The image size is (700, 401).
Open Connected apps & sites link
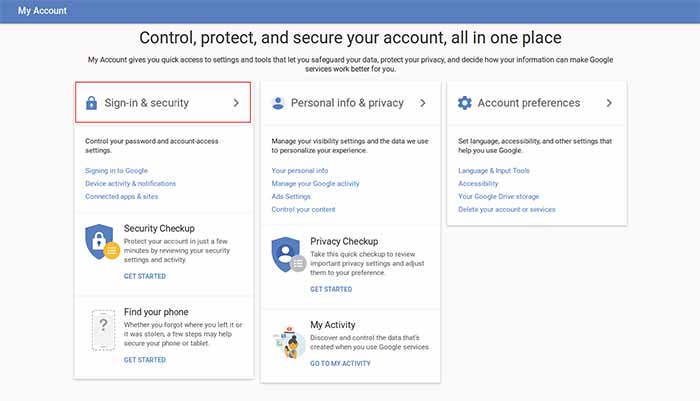[121, 196]
